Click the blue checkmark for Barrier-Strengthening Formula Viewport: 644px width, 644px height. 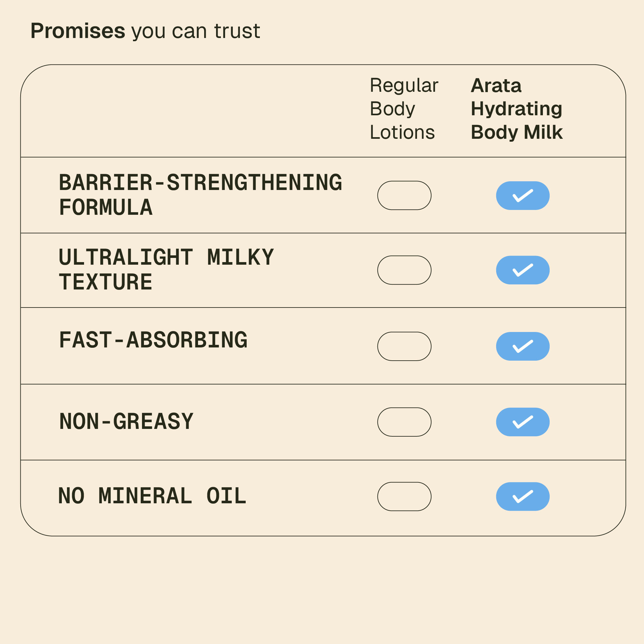tap(522, 196)
